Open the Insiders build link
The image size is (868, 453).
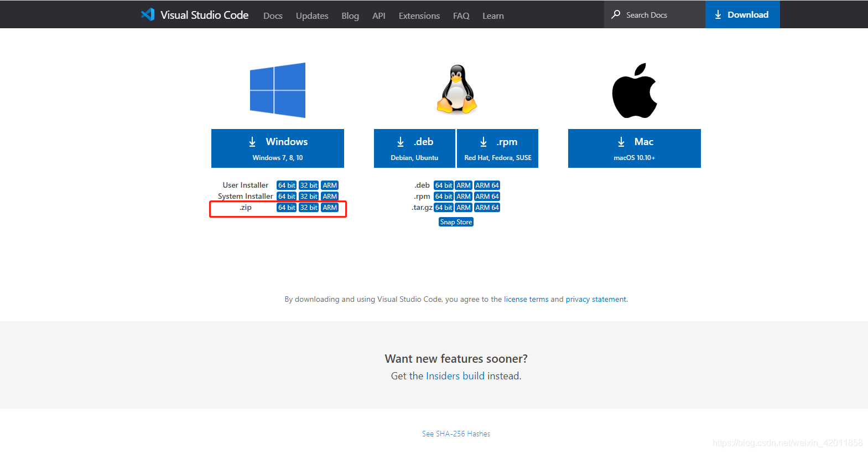tap(455, 376)
